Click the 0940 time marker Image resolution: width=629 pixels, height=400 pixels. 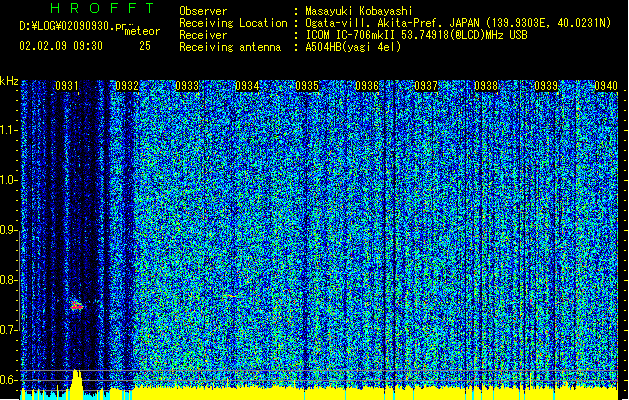tap(606, 86)
